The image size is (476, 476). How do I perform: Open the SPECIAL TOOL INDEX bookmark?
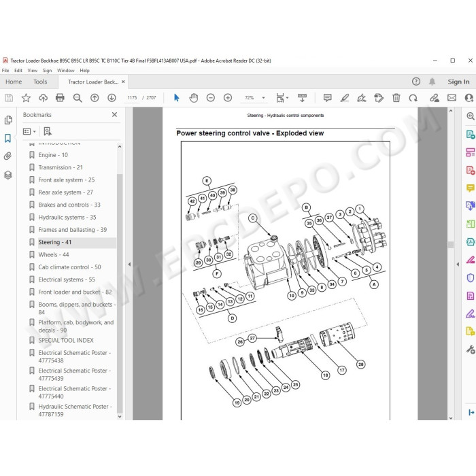click(x=66, y=340)
